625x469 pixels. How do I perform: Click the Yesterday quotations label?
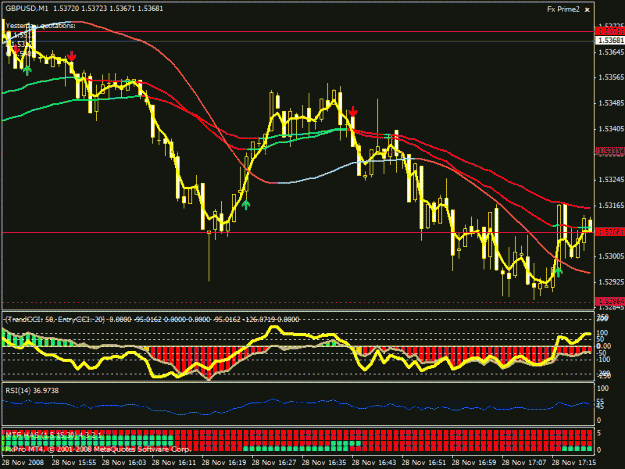(x=40, y=26)
